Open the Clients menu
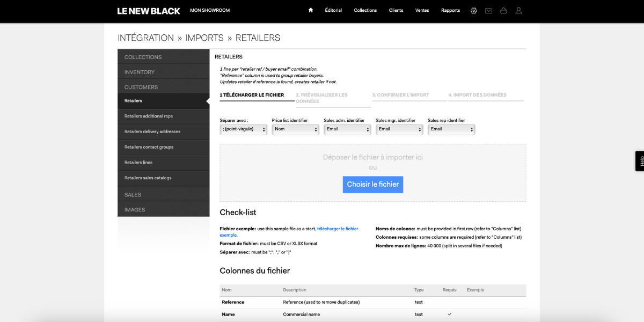The image size is (644, 322). tap(396, 10)
